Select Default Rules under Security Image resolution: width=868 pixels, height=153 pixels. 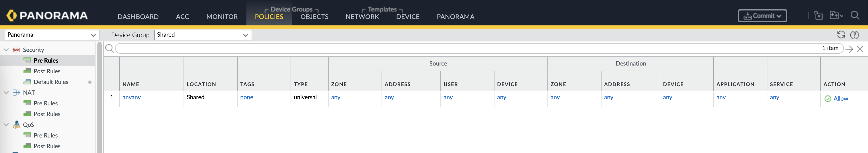click(x=51, y=82)
